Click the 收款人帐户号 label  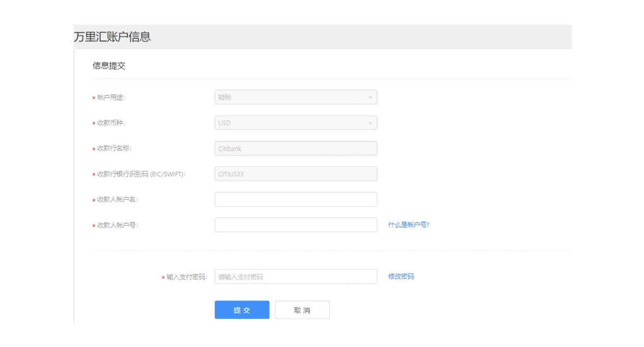pyautogui.click(x=118, y=225)
